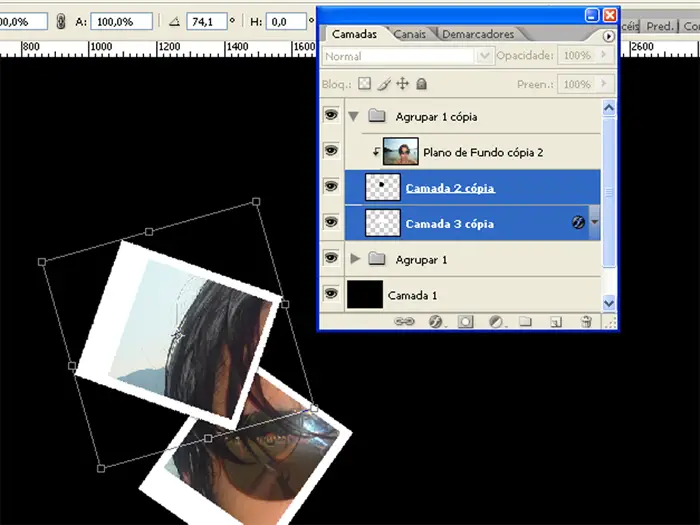Hide the Agrupar 1 cópia group
Viewport: 700px width, 525px height.
point(331,116)
